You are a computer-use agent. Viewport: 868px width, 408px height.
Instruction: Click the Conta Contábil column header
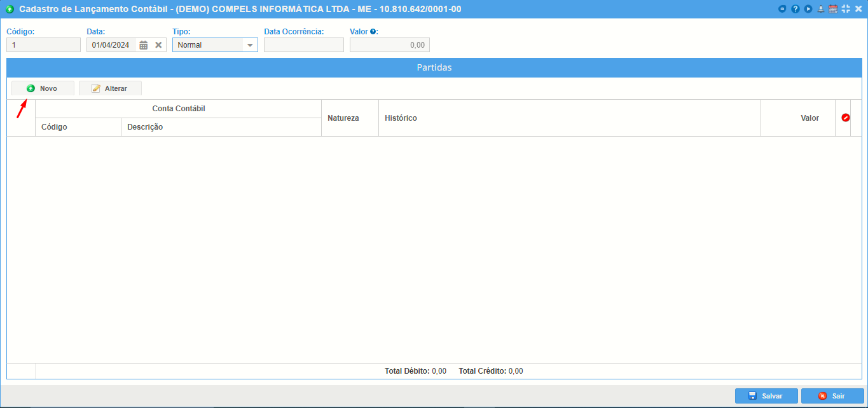click(x=179, y=109)
